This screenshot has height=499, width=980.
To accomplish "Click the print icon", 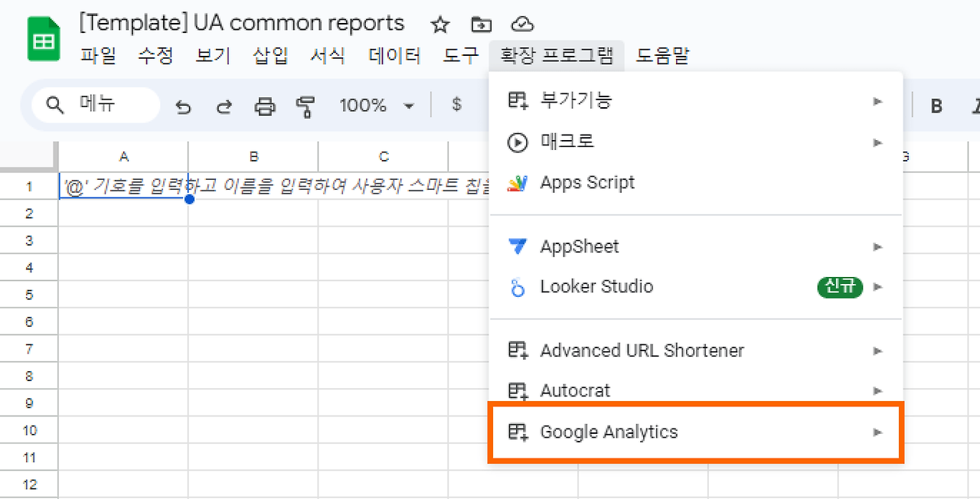I will point(265,106).
